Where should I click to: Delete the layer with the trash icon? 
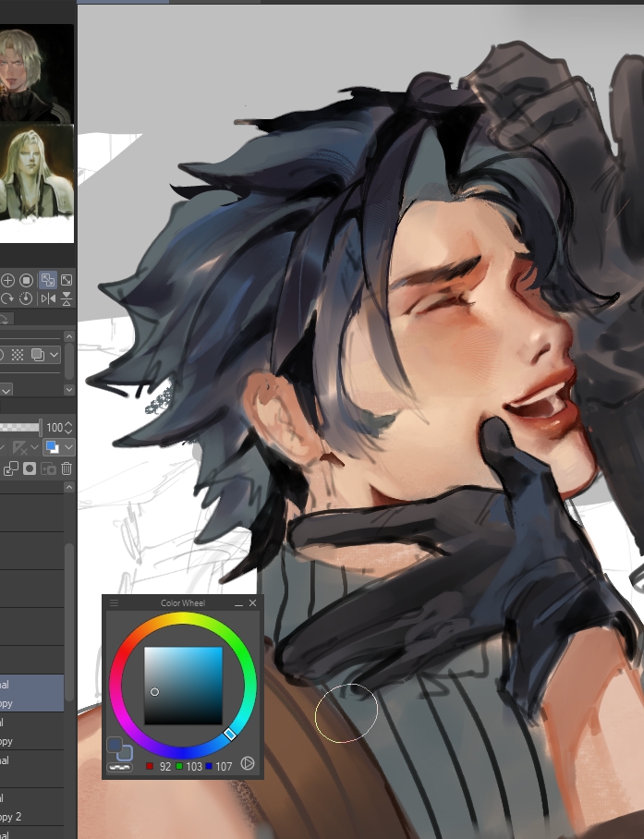click(67, 468)
